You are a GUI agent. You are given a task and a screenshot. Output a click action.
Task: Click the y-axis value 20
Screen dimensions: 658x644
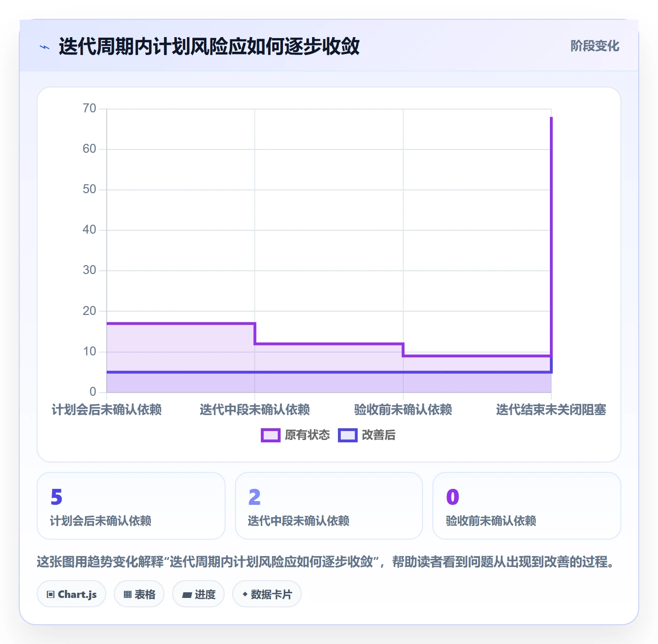tap(89, 311)
